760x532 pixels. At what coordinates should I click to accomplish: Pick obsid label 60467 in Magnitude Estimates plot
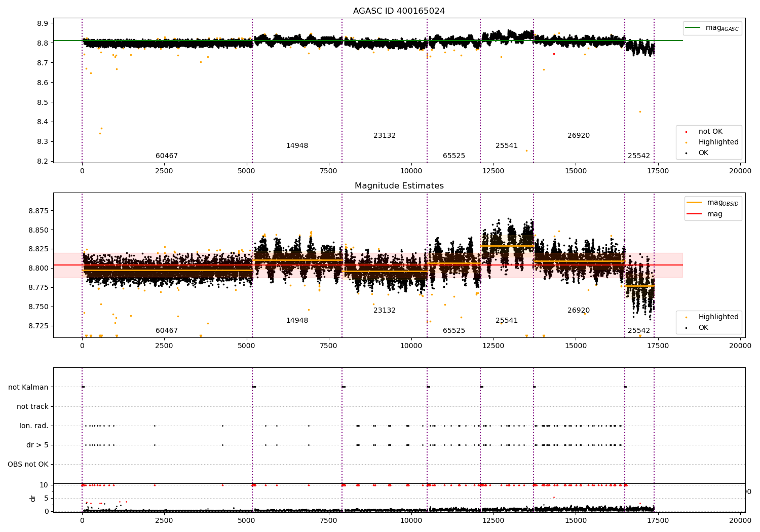(167, 330)
